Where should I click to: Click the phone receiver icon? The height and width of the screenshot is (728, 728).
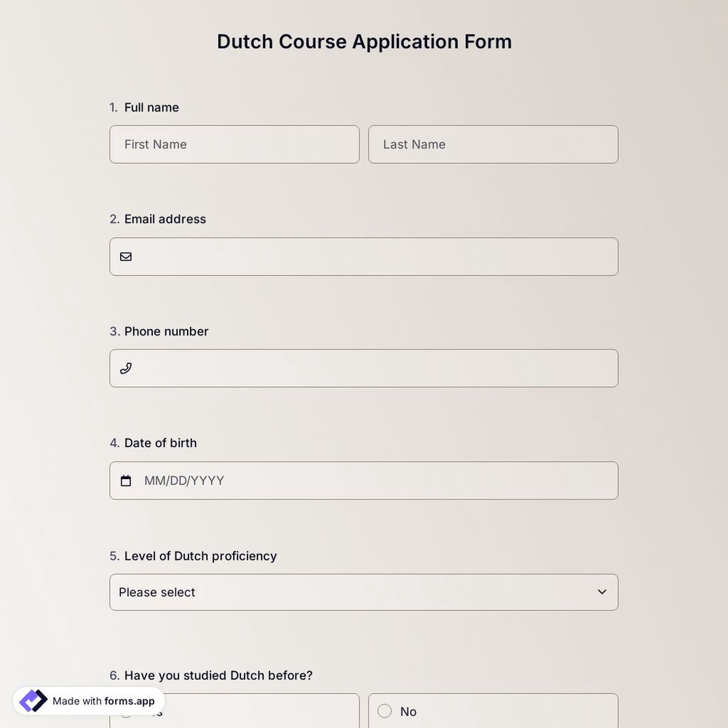(126, 368)
